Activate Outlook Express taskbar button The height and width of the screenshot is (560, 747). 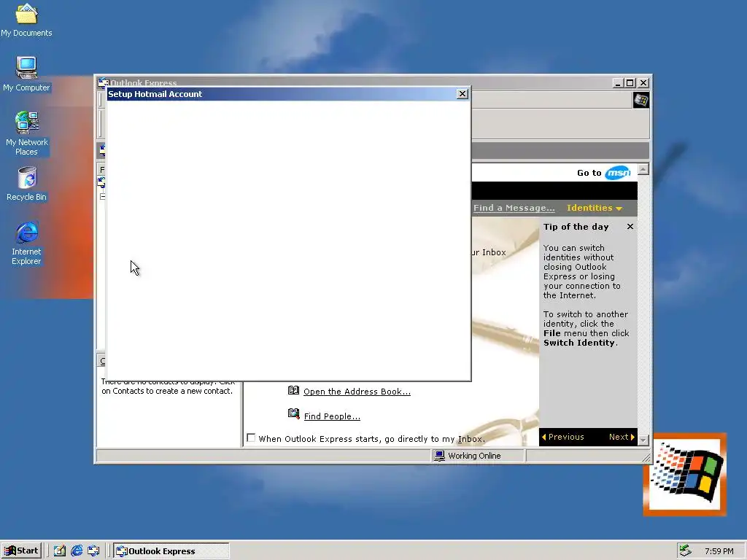point(171,551)
